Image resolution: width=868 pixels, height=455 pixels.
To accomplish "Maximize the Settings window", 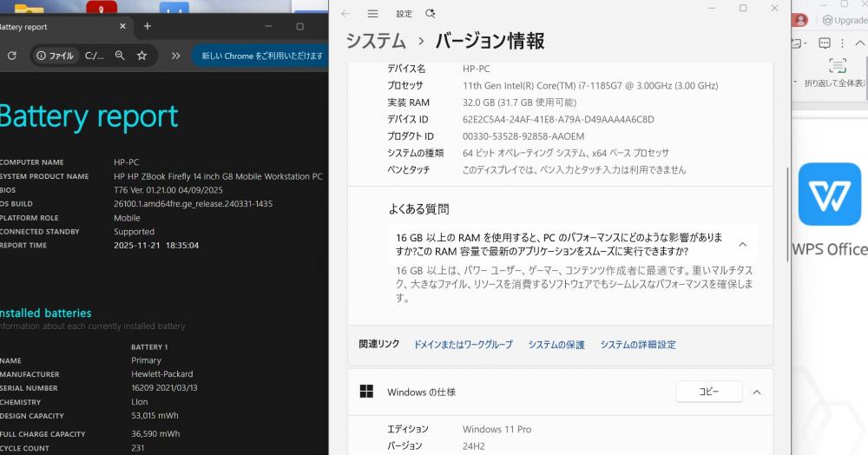I will (x=743, y=8).
